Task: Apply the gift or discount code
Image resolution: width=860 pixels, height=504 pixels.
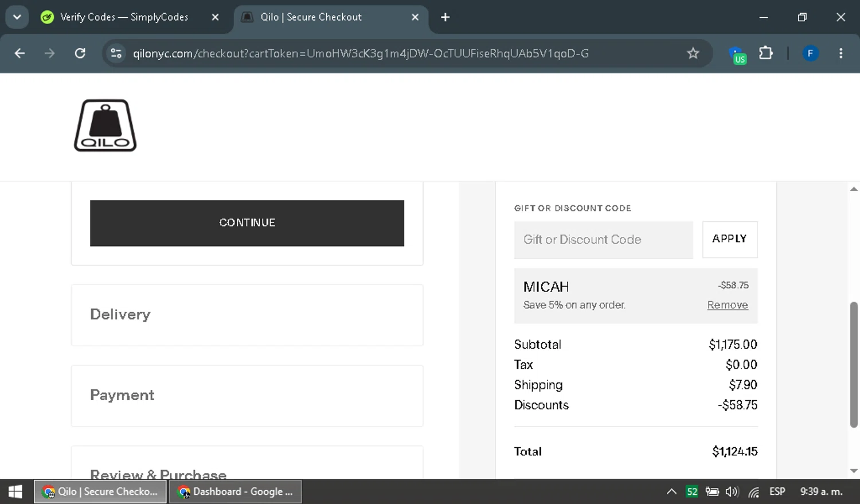Action: coord(730,239)
